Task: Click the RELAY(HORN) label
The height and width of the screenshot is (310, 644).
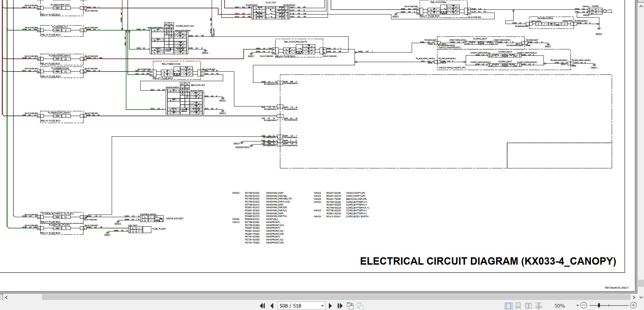Action: point(438,2)
